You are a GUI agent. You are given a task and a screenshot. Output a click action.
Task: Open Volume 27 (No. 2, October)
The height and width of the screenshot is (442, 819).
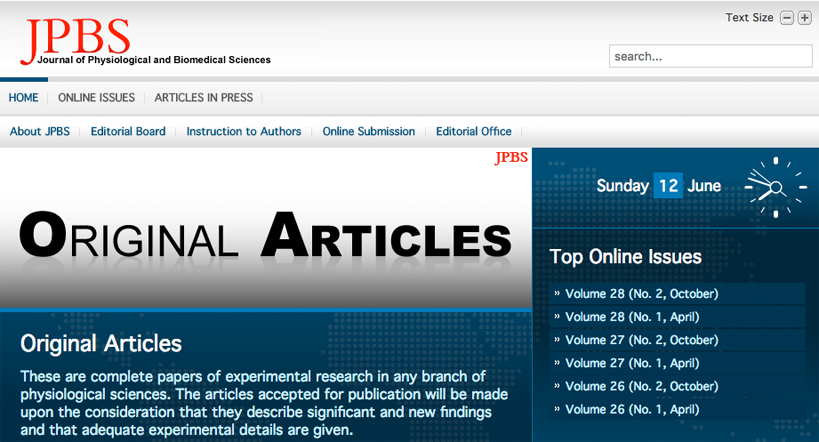pyautogui.click(x=677, y=340)
